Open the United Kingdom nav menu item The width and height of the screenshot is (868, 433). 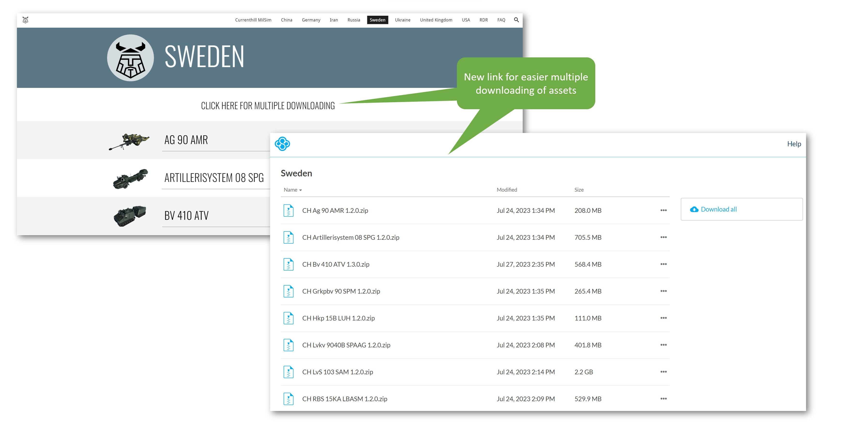click(436, 20)
